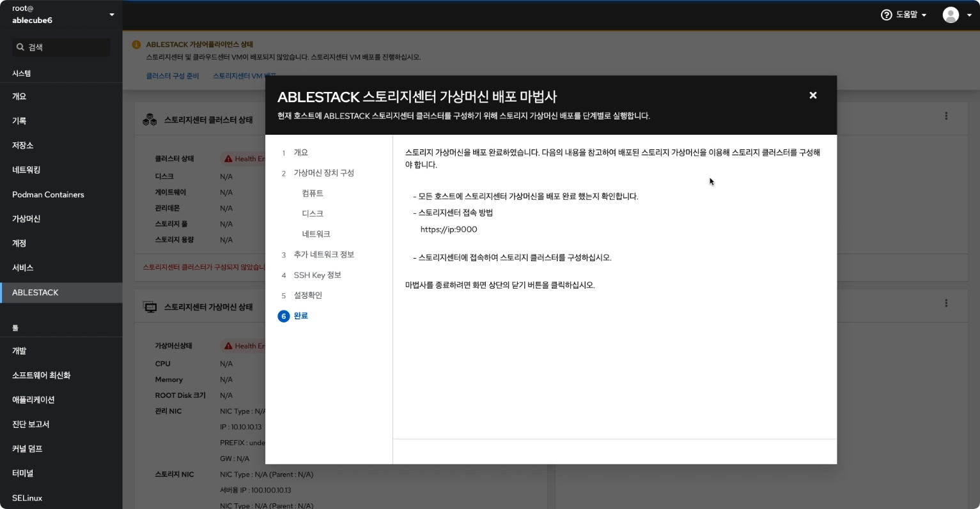The width and height of the screenshot is (980, 509).
Task: Open the 터미널 page
Action: pyautogui.click(x=61, y=473)
